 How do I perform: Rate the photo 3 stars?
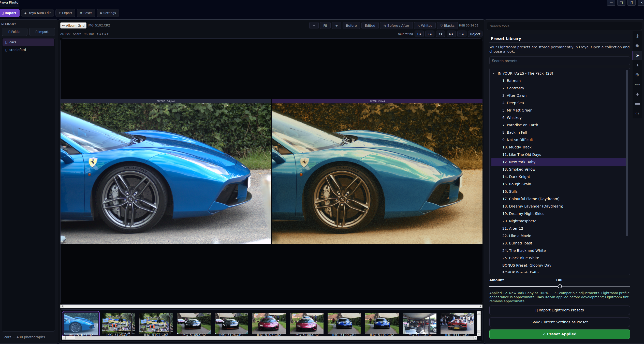pos(440,34)
